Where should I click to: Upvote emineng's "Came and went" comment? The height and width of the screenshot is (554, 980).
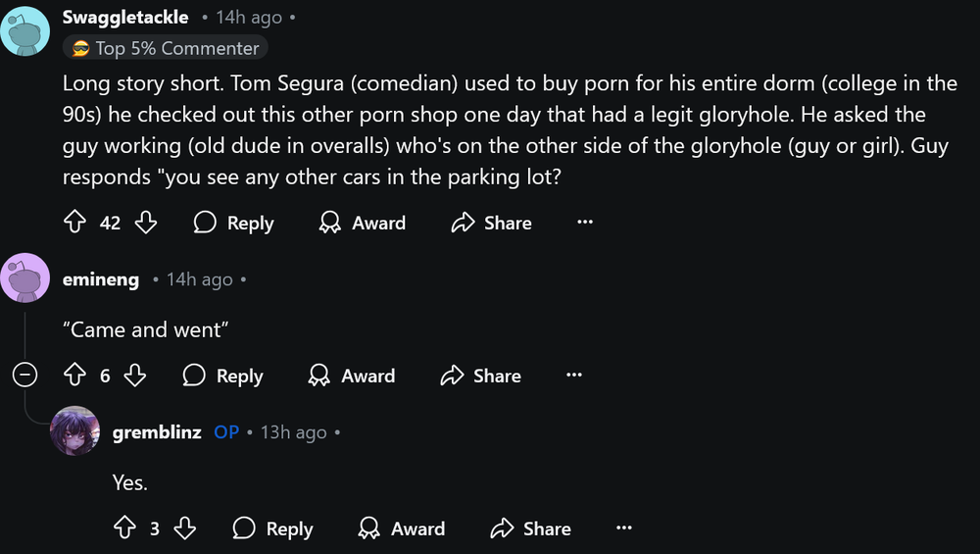74,376
